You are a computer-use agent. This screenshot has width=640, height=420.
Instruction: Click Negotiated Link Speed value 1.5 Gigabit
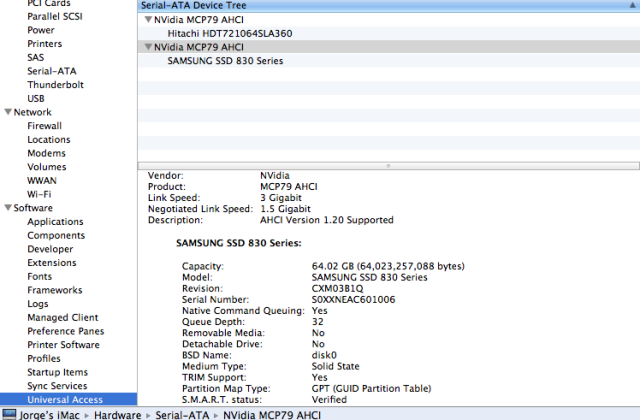(x=285, y=209)
